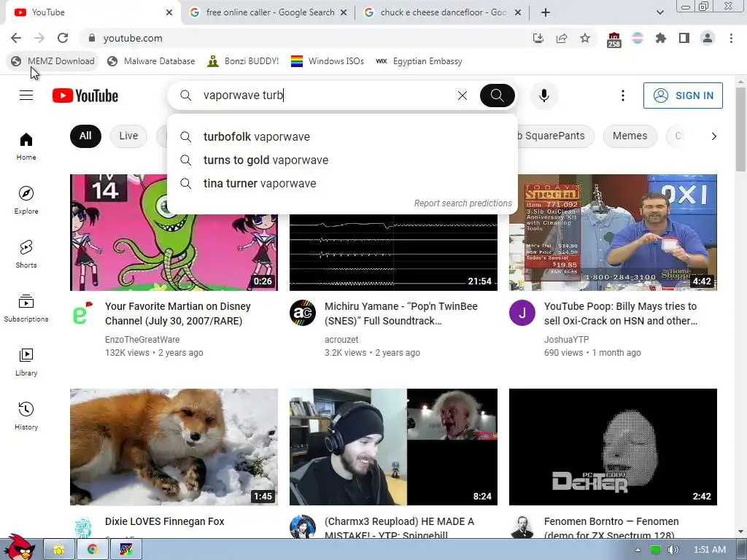Open Windows ISOs bookmark
The height and width of the screenshot is (560, 747).
[328, 61]
